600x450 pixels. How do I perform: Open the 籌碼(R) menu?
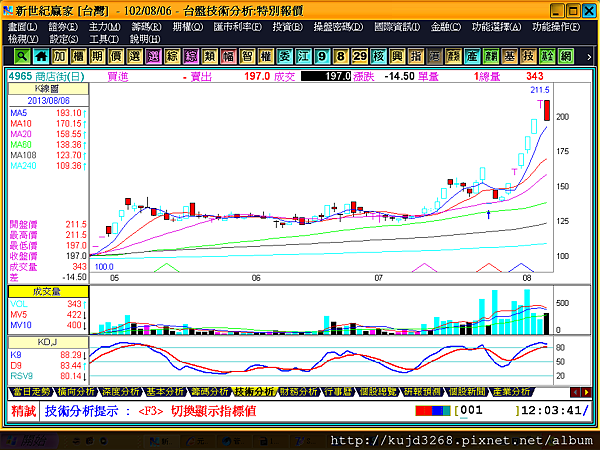(147, 27)
